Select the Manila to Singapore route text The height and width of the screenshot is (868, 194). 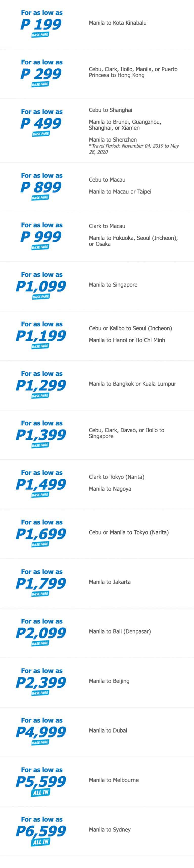[x=113, y=285]
